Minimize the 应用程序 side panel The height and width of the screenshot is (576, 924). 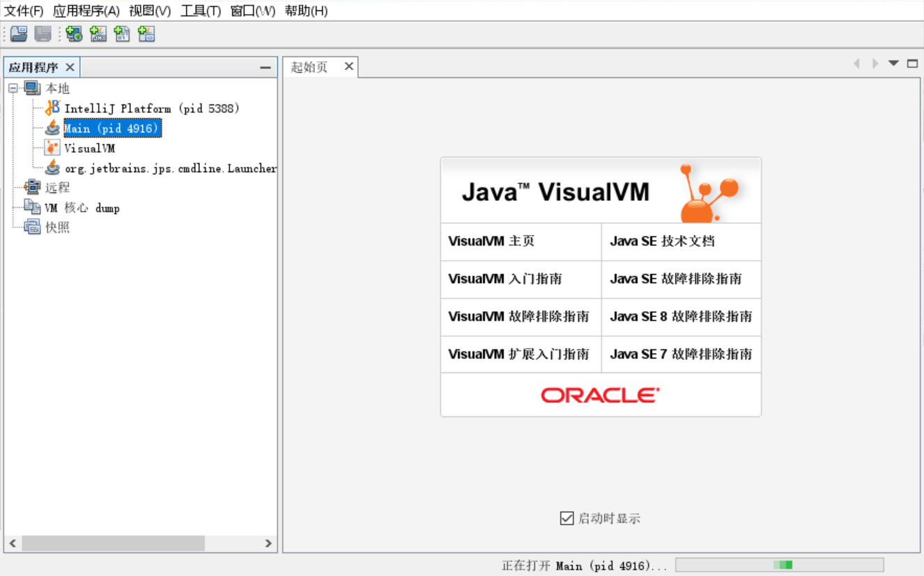(265, 68)
